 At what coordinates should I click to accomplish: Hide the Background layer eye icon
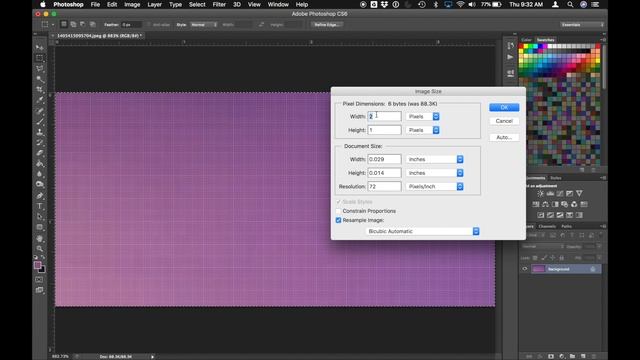coord(525,269)
